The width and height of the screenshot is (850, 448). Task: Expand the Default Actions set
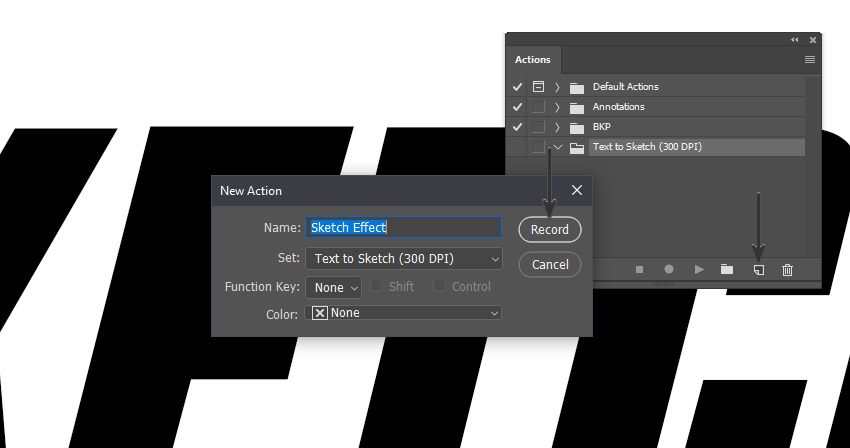point(557,87)
